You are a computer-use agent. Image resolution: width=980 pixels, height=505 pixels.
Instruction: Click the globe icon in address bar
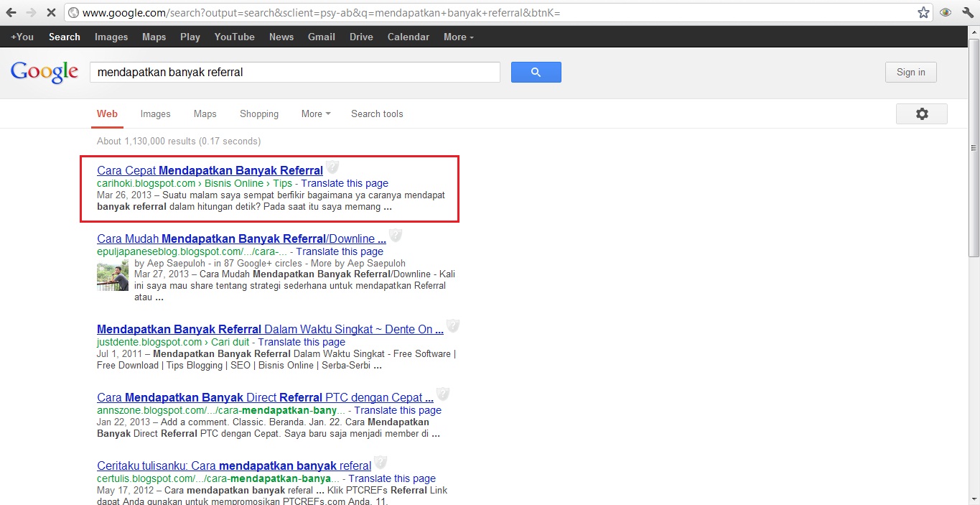(x=73, y=13)
